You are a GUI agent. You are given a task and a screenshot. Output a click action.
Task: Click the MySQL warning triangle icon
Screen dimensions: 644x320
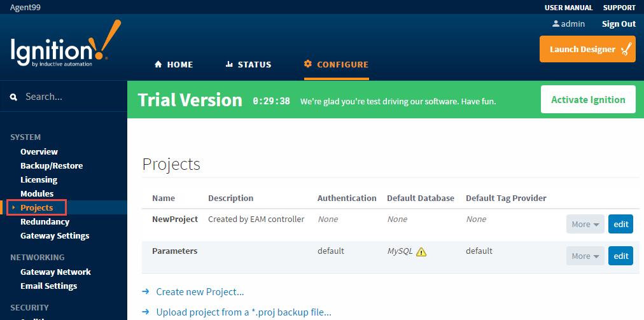(421, 252)
